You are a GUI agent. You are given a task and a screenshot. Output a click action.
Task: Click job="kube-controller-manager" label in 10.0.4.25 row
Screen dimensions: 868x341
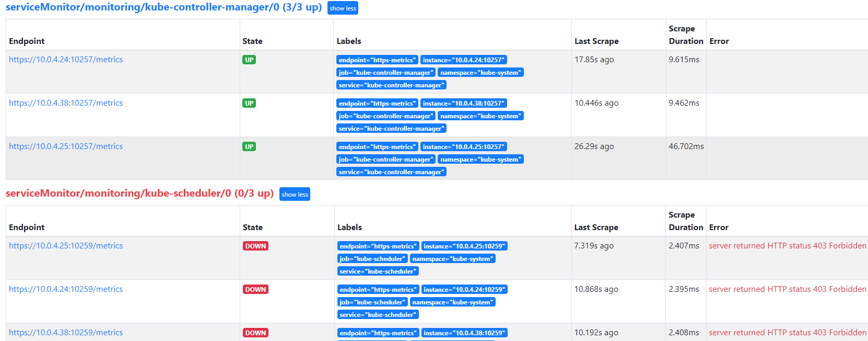[386, 160]
